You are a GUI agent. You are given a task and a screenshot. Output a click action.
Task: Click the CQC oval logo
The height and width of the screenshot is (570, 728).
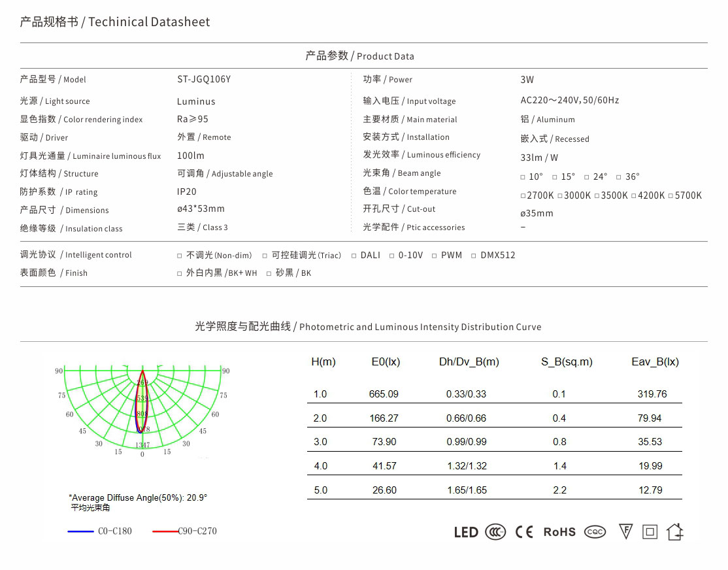click(595, 532)
